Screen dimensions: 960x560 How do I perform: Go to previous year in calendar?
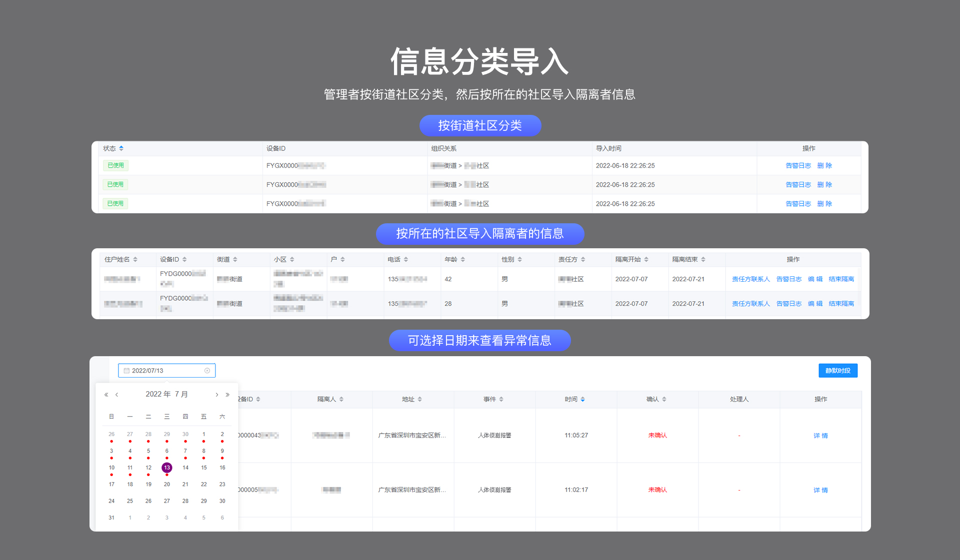click(106, 395)
